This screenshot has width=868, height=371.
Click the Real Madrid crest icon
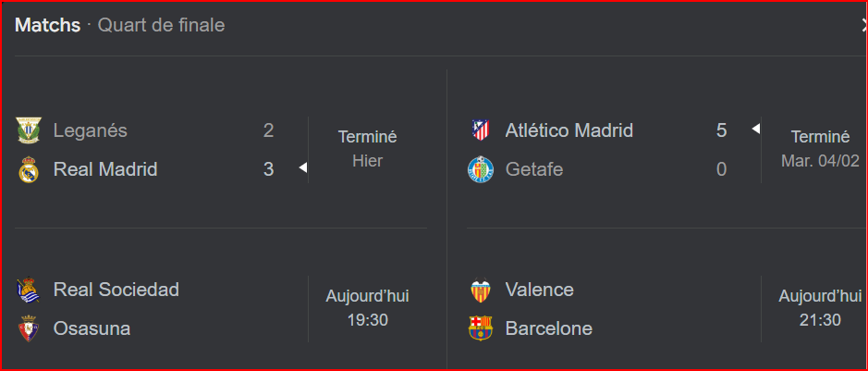[30, 169]
